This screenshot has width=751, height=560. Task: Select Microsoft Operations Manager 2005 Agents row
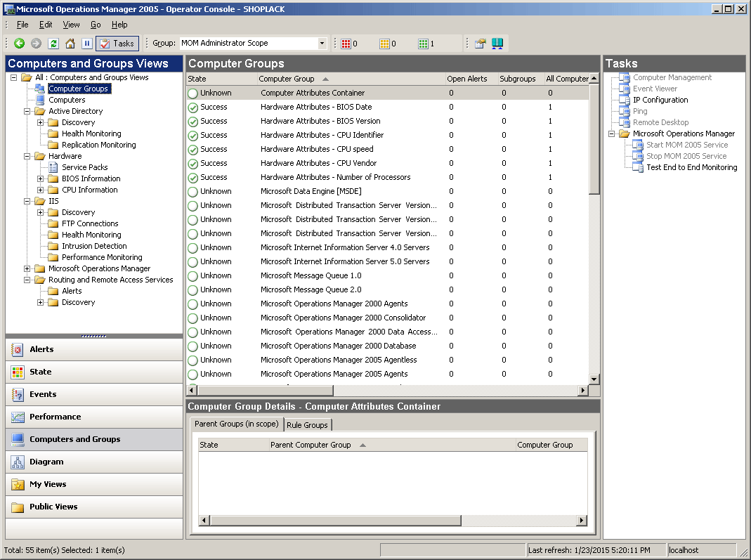(x=388, y=374)
